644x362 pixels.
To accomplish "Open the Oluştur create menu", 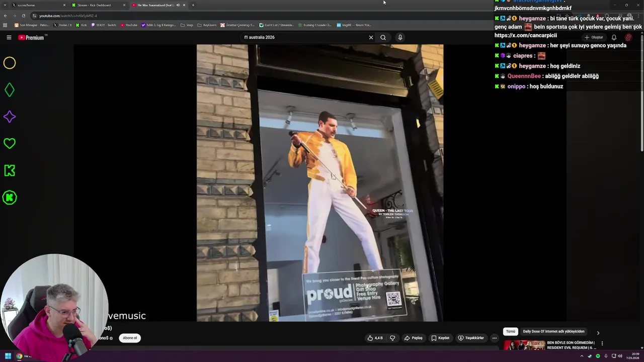I will pos(594,37).
